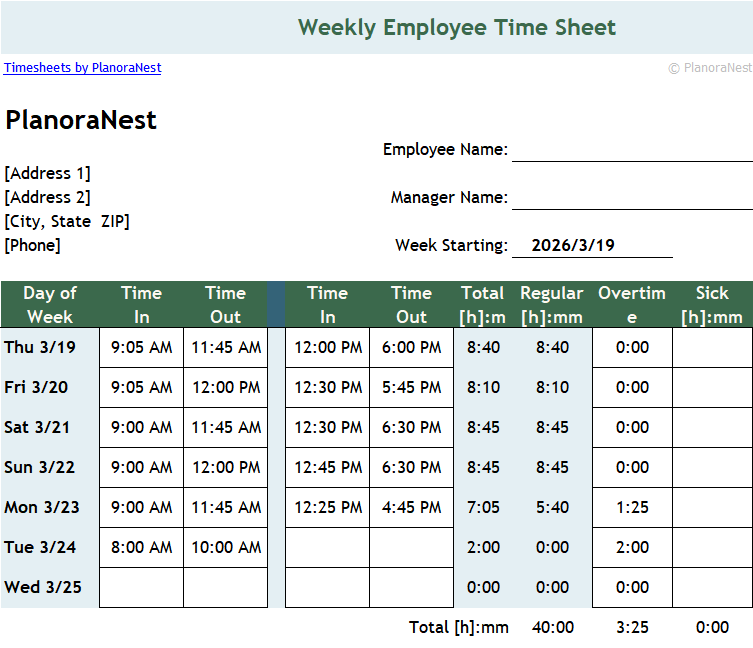Select the Mon 3/23 row label
753x648 pixels.
coord(42,507)
